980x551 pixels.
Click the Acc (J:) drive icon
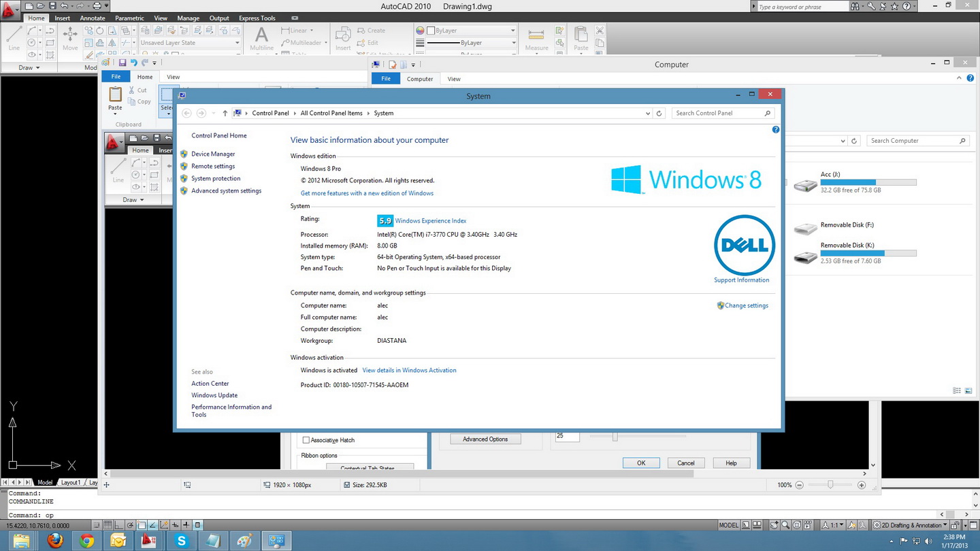pyautogui.click(x=806, y=184)
